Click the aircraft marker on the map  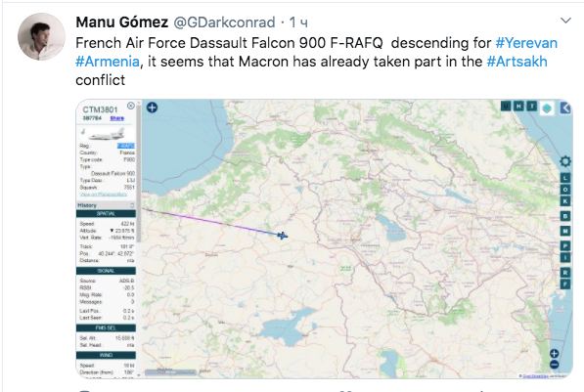(283, 236)
